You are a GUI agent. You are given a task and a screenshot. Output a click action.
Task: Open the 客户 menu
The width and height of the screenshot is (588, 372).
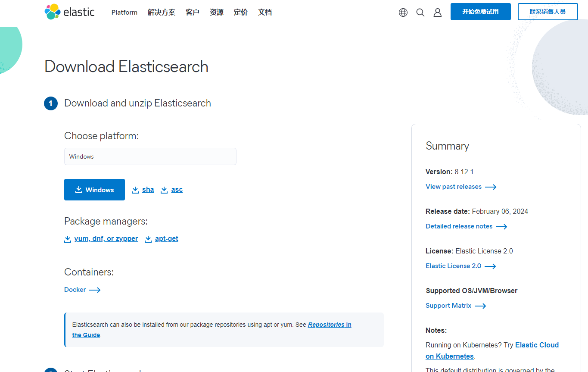(x=193, y=13)
